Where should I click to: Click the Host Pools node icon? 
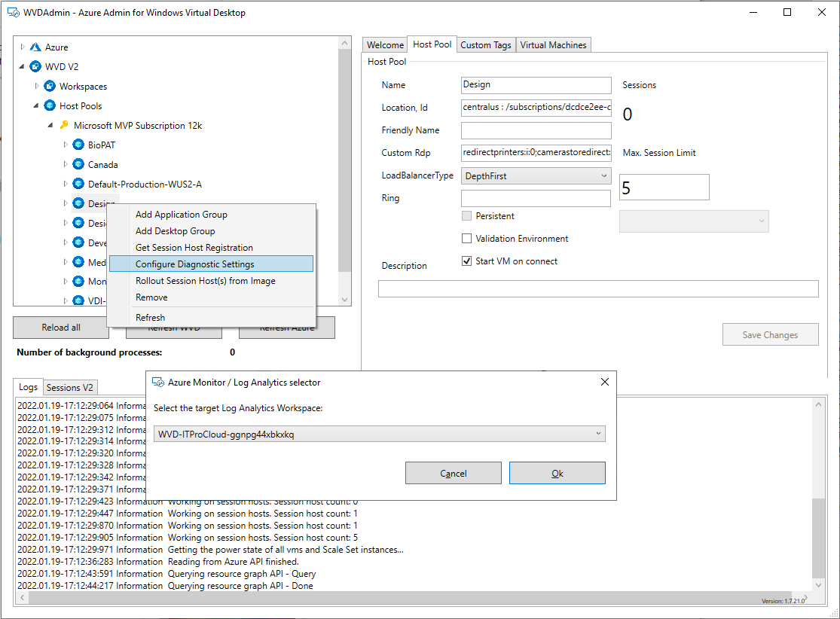pyautogui.click(x=50, y=105)
